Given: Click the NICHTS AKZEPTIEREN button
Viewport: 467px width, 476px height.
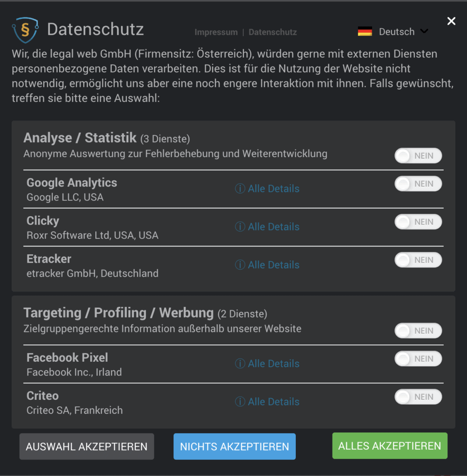Looking at the screenshot, I should (234, 445).
